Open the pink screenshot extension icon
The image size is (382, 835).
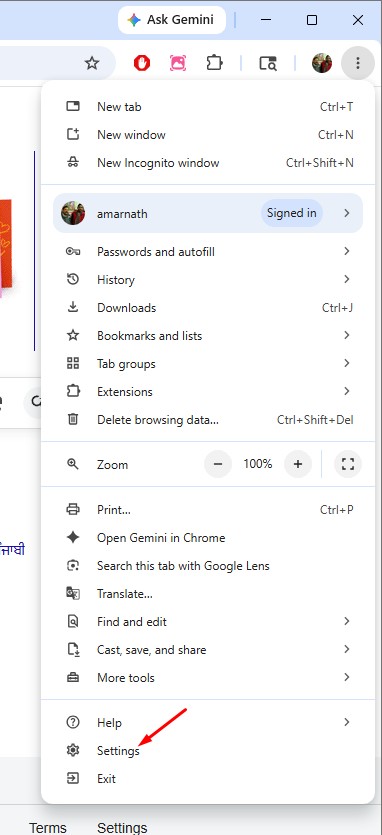[178, 63]
